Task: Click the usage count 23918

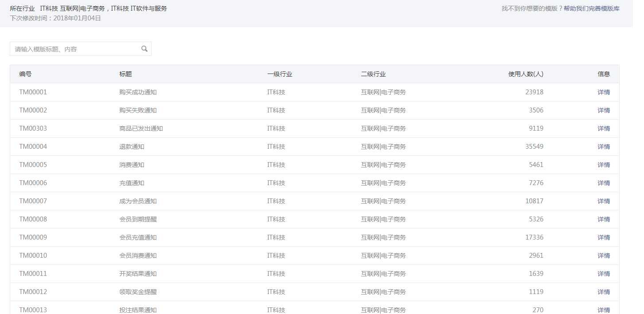Action: [534, 92]
